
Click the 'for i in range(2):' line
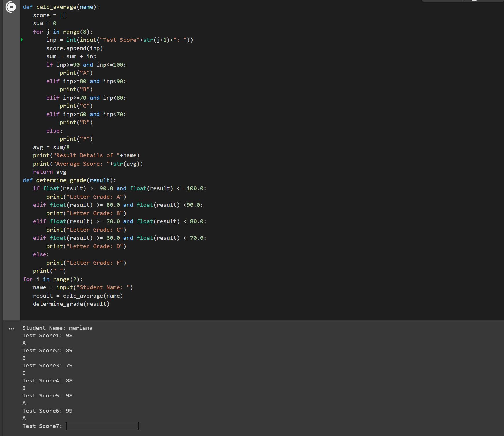[x=53, y=279]
